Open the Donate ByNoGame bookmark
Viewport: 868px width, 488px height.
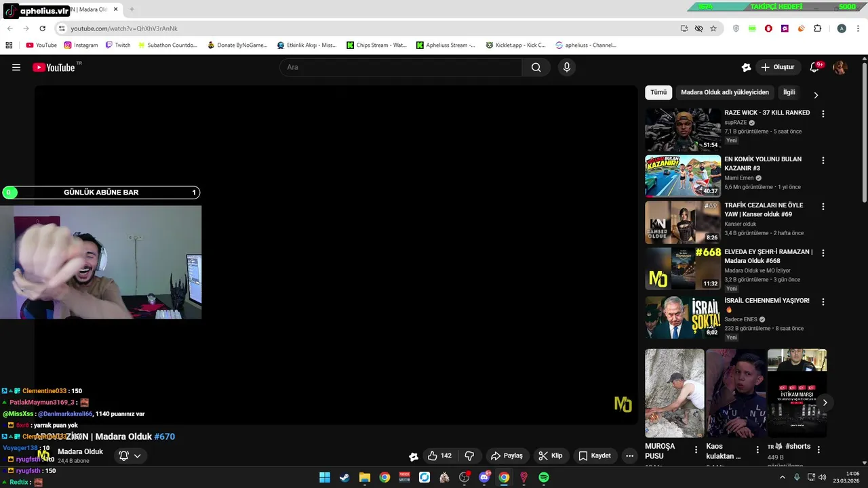coord(237,45)
